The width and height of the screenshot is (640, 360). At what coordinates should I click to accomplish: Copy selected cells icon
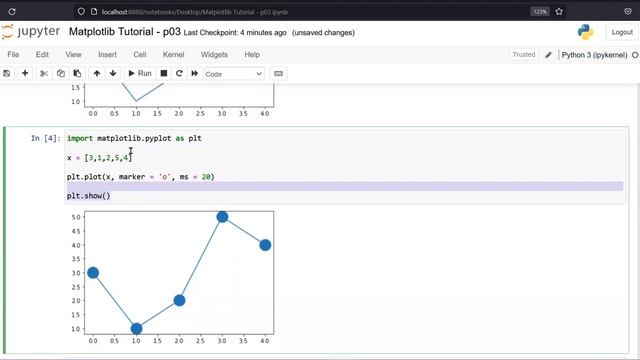[x=60, y=73]
